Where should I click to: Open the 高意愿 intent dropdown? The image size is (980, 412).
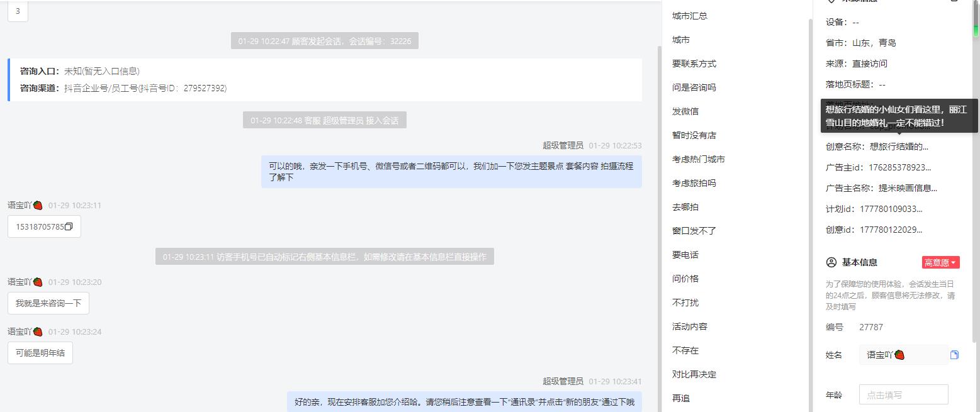pyautogui.click(x=940, y=262)
